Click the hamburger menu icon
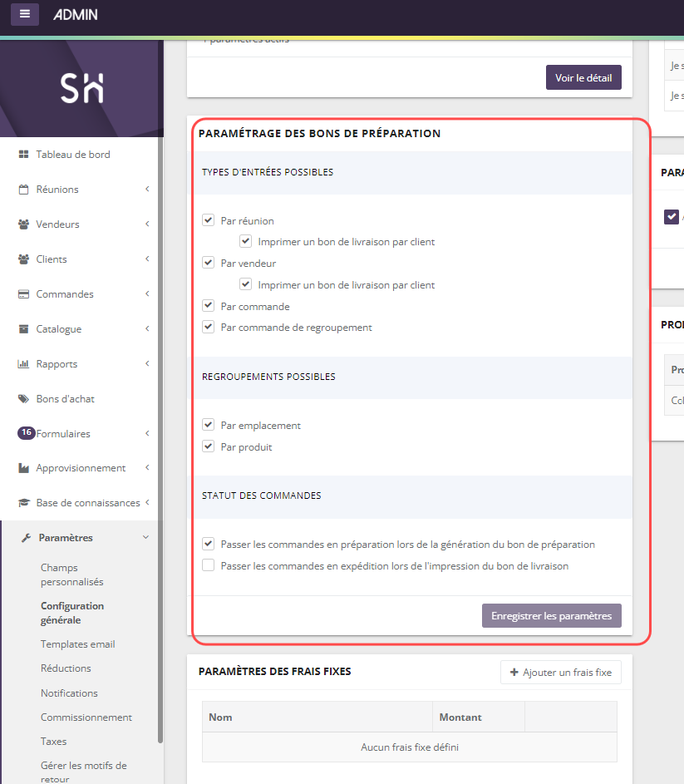This screenshot has height=784, width=684. click(x=25, y=14)
